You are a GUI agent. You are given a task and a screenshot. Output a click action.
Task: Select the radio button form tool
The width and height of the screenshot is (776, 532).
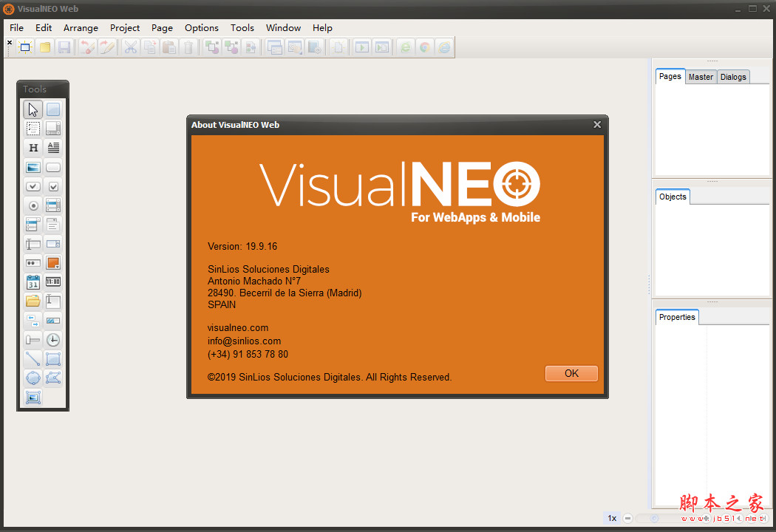[33, 205]
